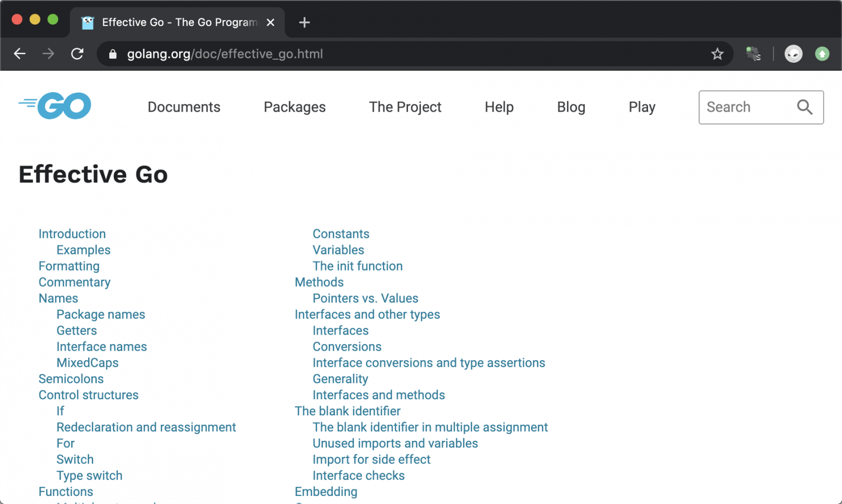842x504 pixels.
Task: Open The blank identifier link
Action: (x=348, y=411)
